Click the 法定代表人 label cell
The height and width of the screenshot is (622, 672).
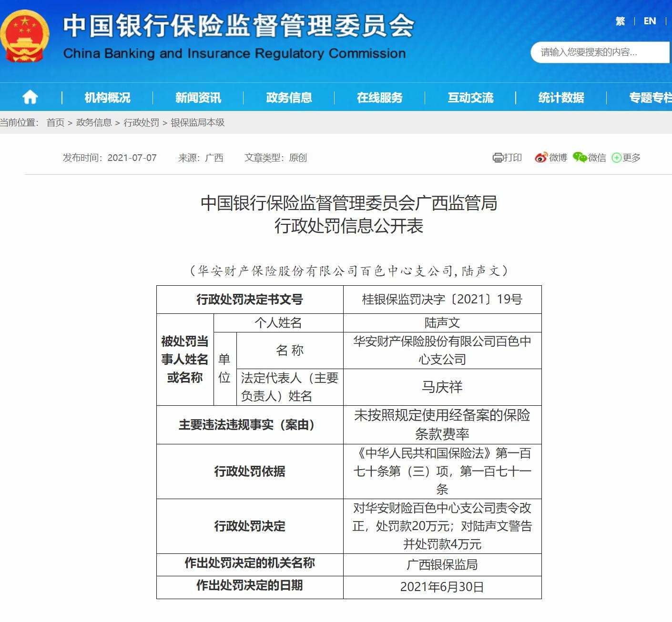pos(290,387)
